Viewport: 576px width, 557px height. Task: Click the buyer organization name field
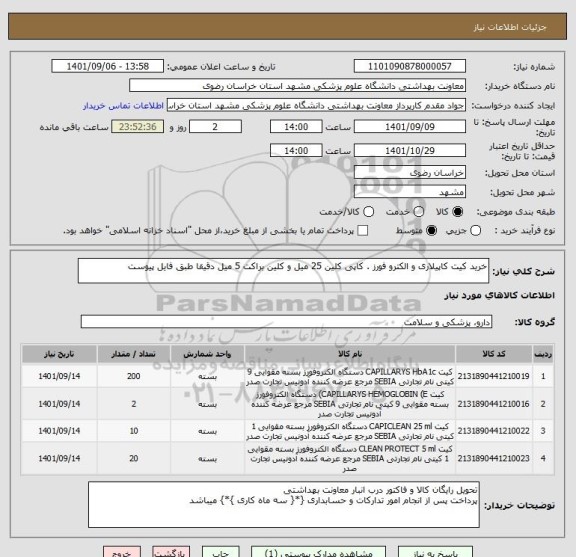pos(298,86)
